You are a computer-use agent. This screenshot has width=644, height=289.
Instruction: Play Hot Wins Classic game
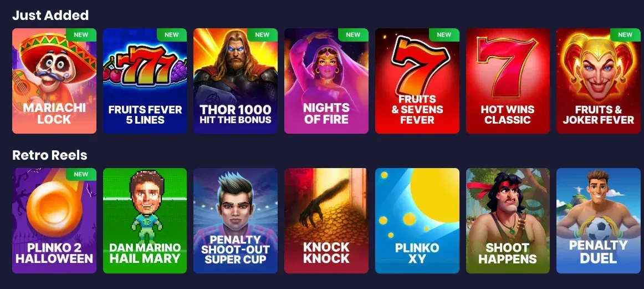click(508, 81)
